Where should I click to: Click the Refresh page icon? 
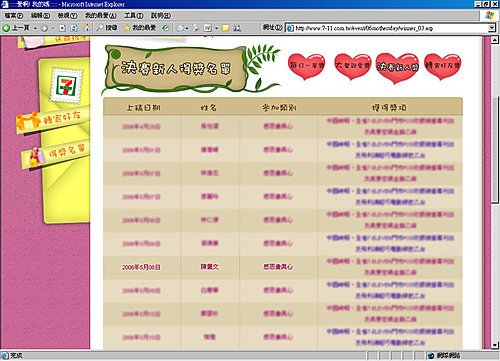point(74,28)
